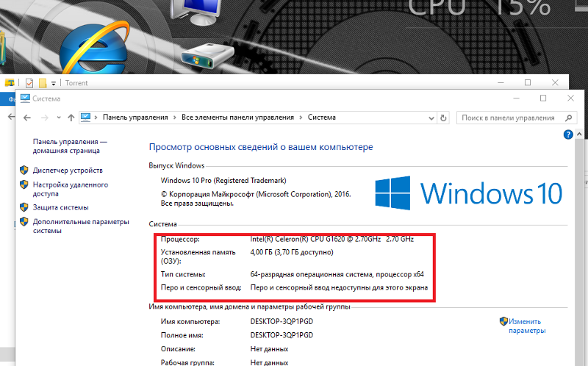The height and width of the screenshot is (366, 588).
Task: Click the Torrent window properties checkmark icon
Action: coord(29,83)
